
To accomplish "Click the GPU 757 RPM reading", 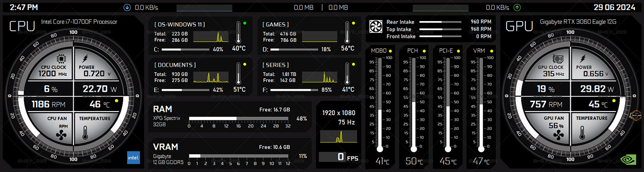I will click(546, 105).
